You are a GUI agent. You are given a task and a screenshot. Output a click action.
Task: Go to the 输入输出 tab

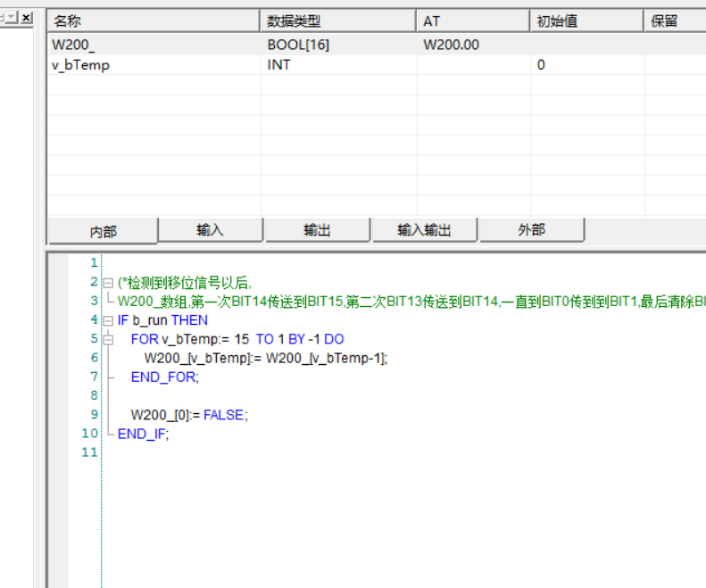(x=424, y=230)
